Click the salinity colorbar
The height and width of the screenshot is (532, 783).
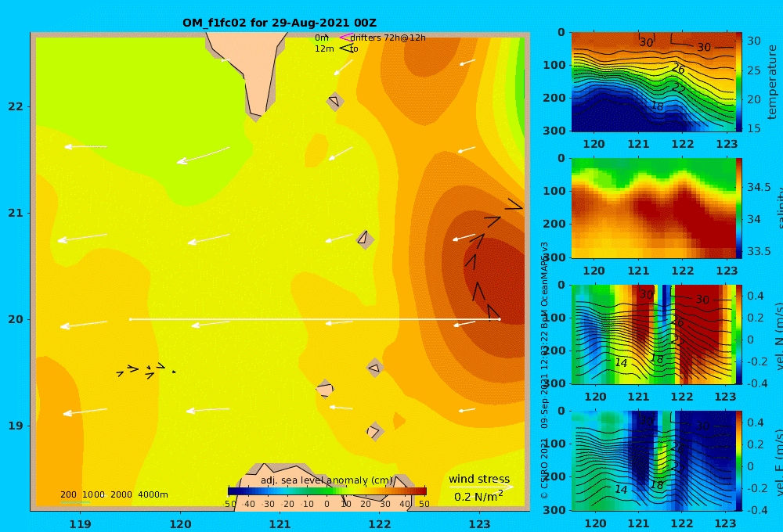pyautogui.click(x=739, y=208)
